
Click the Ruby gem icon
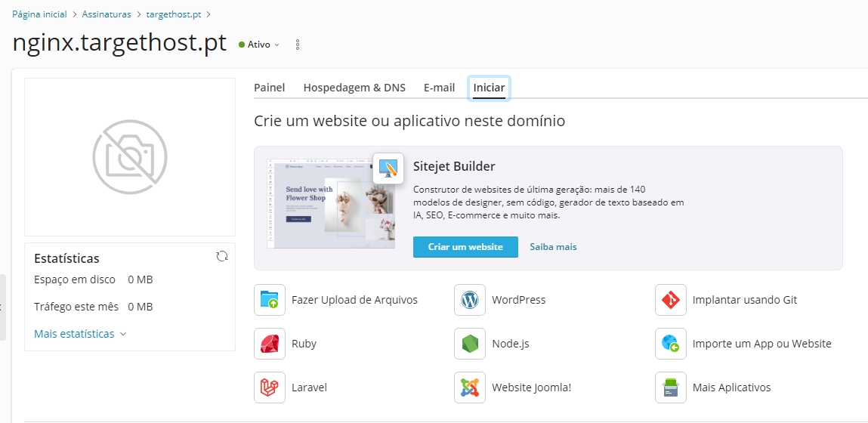[x=270, y=344]
